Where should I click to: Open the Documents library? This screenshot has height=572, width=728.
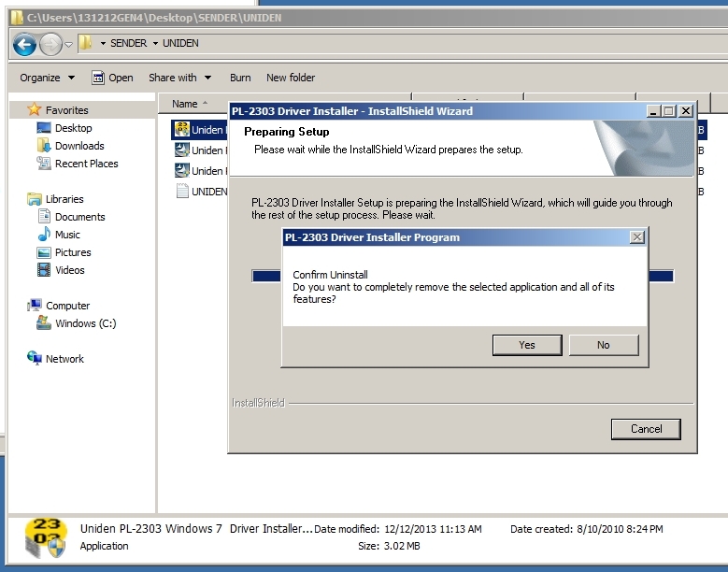coord(79,217)
